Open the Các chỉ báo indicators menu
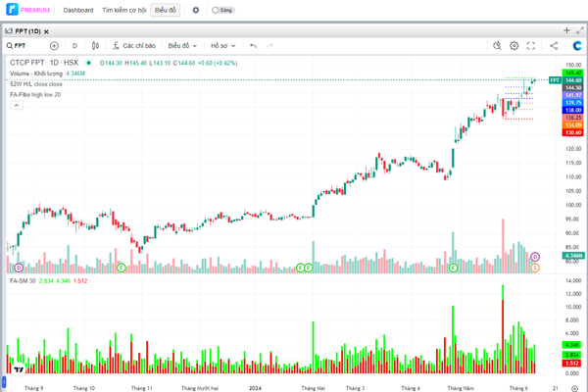Image resolution: width=588 pixels, height=392 pixels. point(134,46)
